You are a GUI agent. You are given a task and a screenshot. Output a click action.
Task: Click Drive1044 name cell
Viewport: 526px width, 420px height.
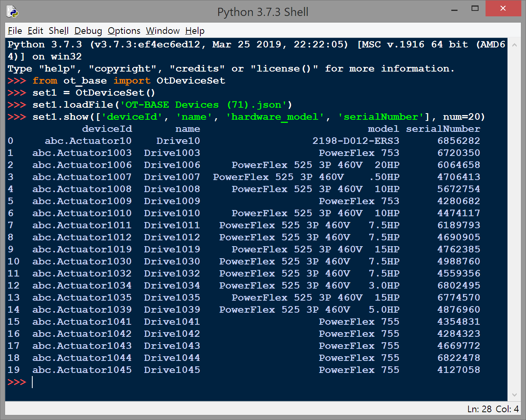[172, 358]
